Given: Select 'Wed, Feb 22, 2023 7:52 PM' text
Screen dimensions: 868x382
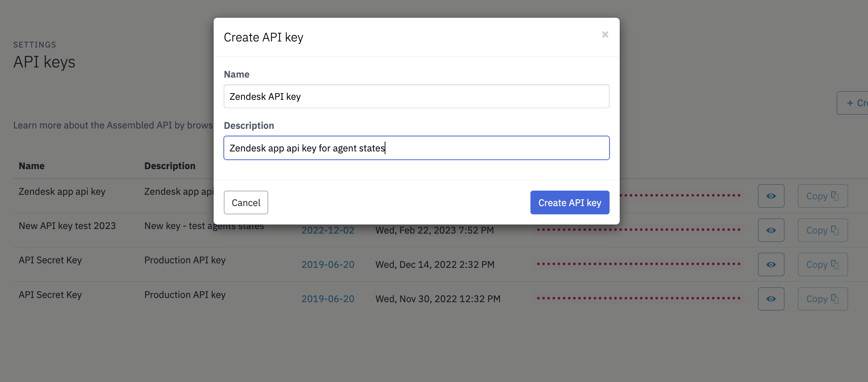Looking at the screenshot, I should pyautogui.click(x=435, y=230).
